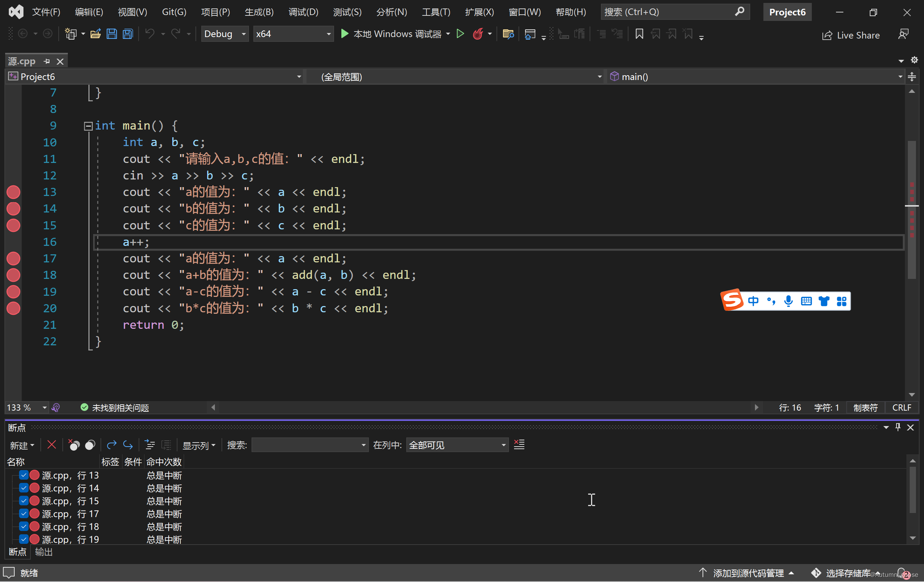Uncheck the breakpoint for 源.cpp line 13

24,475
